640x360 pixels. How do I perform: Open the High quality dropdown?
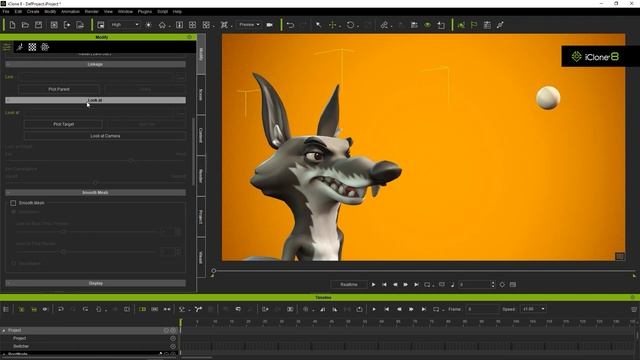click(125, 25)
